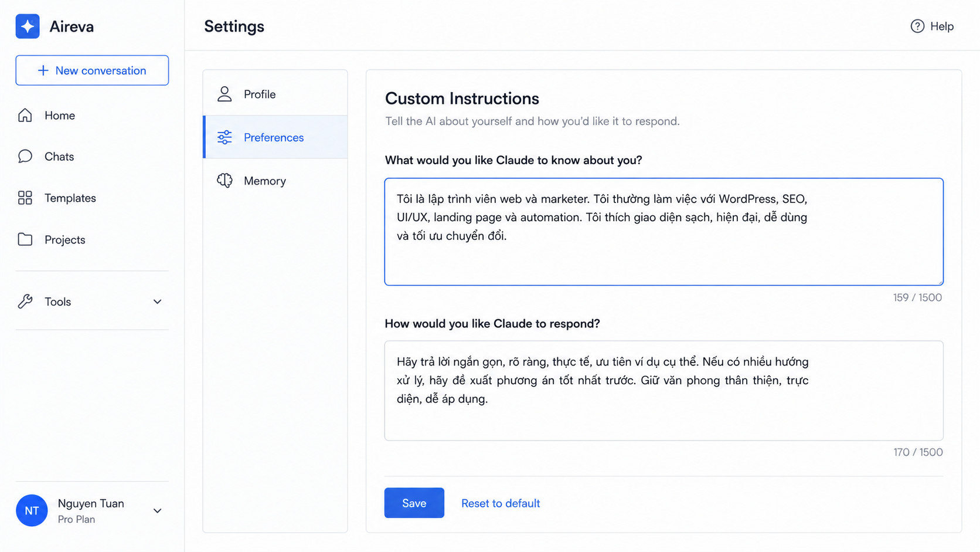Click Reset to default link

click(501, 503)
